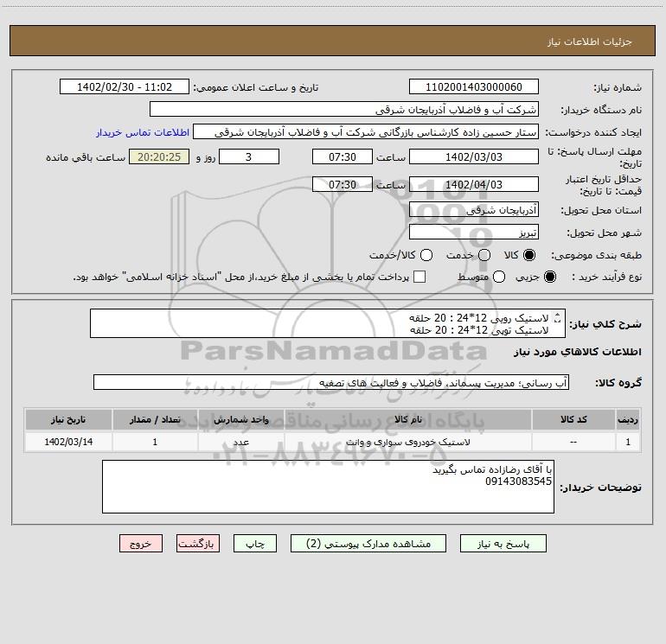Image resolution: width=666 pixels, height=644 pixels.
Task: Click the تاریخ نیاز column header
Action: click(x=68, y=419)
